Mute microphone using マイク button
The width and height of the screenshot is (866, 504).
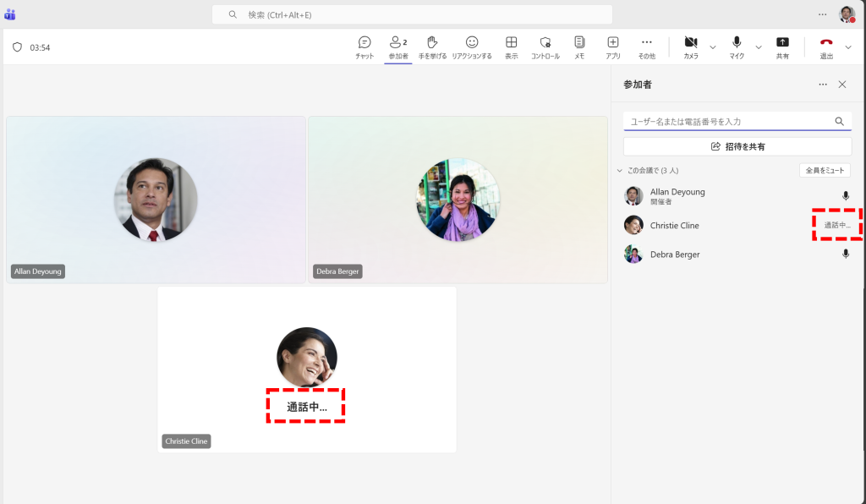pyautogui.click(x=737, y=47)
